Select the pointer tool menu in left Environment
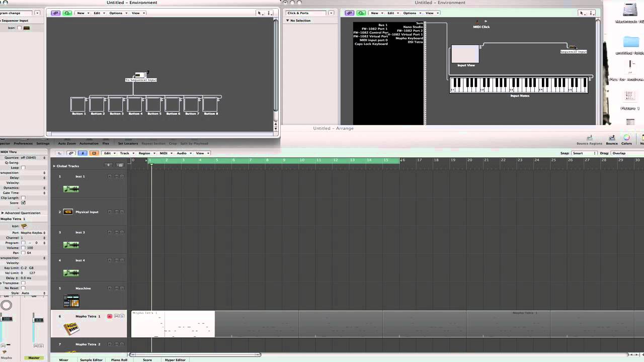 [260, 13]
